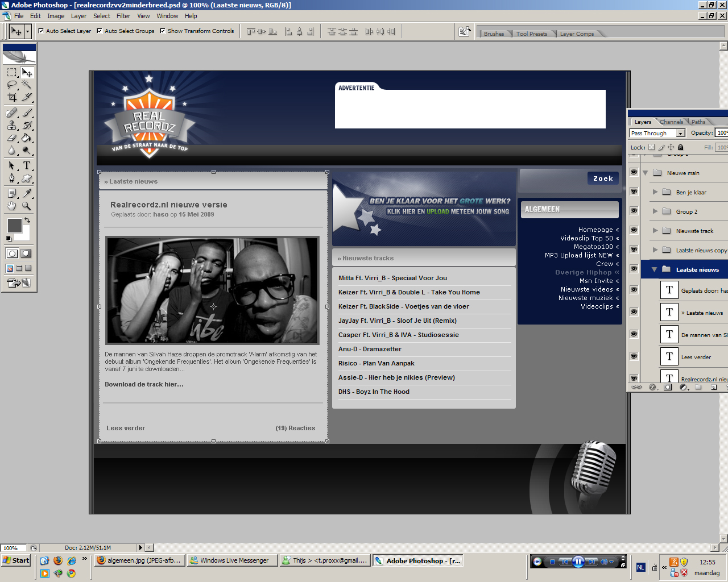This screenshot has height=582, width=728.
Task: Hide the Ben je klaar group
Action: (634, 192)
